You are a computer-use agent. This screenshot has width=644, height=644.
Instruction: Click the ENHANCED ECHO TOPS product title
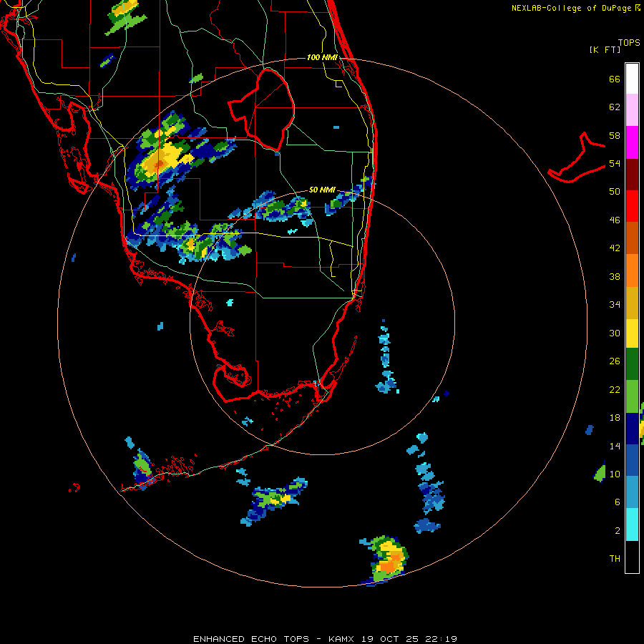[x=251, y=639]
